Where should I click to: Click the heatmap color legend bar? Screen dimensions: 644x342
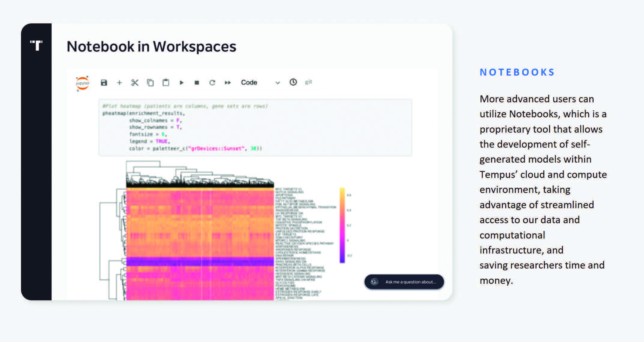pyautogui.click(x=342, y=225)
